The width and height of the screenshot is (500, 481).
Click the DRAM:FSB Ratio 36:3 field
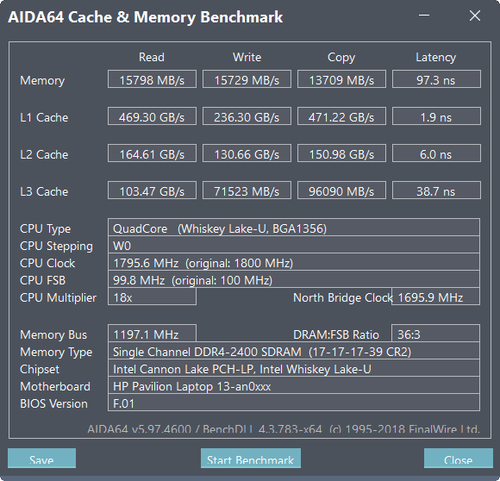coord(435,333)
